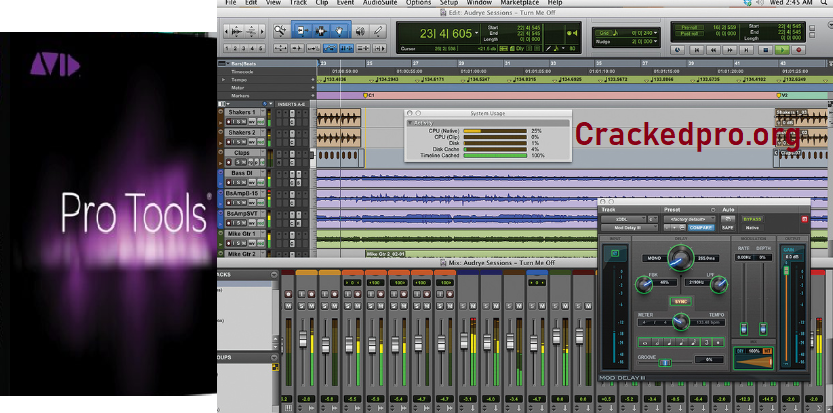Select the Pencil tool
The height and width of the screenshot is (413, 833).
(x=378, y=31)
